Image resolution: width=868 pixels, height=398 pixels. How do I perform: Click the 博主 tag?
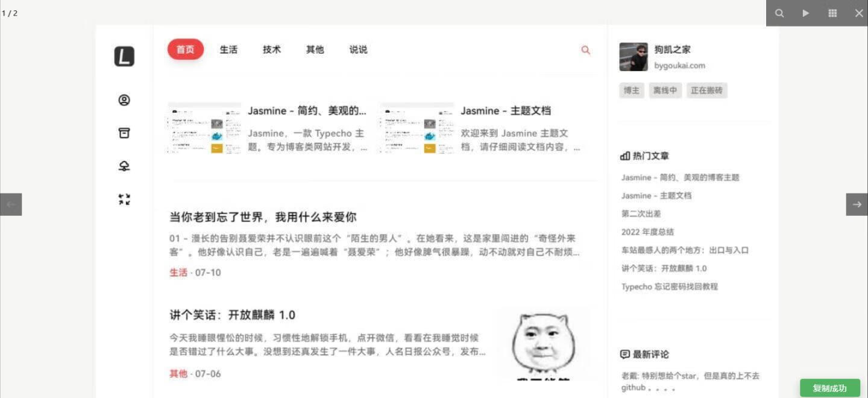click(632, 90)
